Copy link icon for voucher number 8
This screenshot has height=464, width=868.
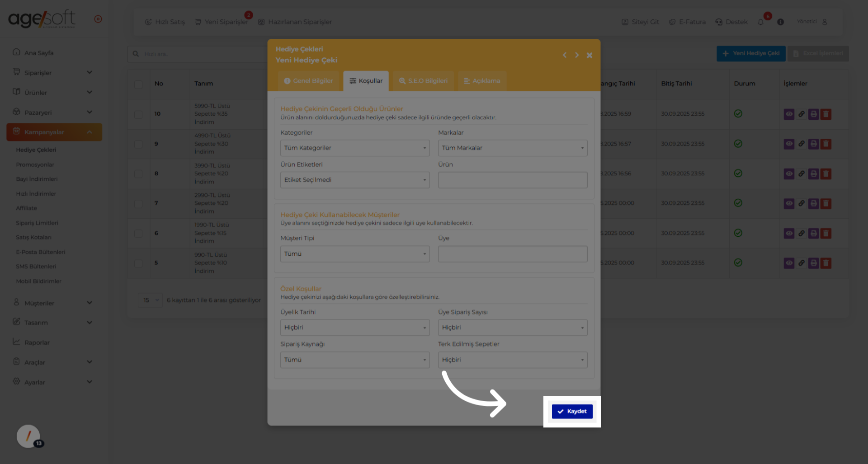(801, 173)
